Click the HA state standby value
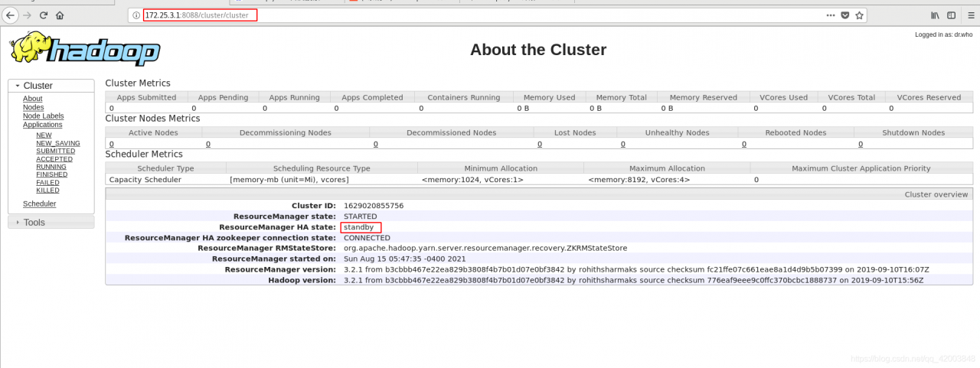Screen dimensions: 980x368 pos(359,227)
